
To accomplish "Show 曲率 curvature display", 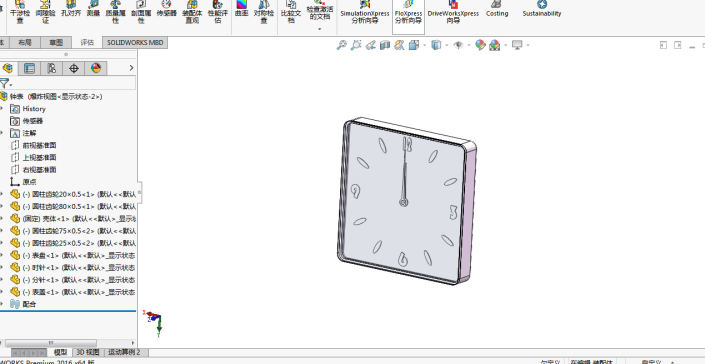I will (241, 9).
